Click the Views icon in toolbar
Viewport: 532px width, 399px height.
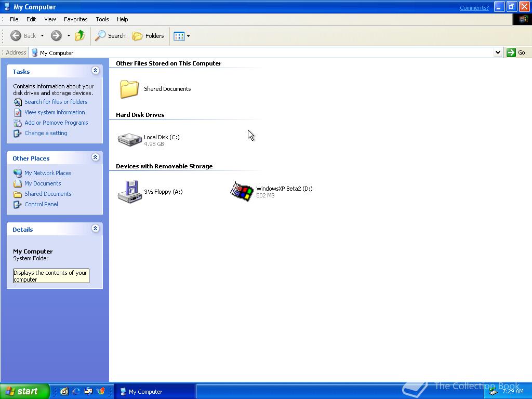pyautogui.click(x=179, y=36)
